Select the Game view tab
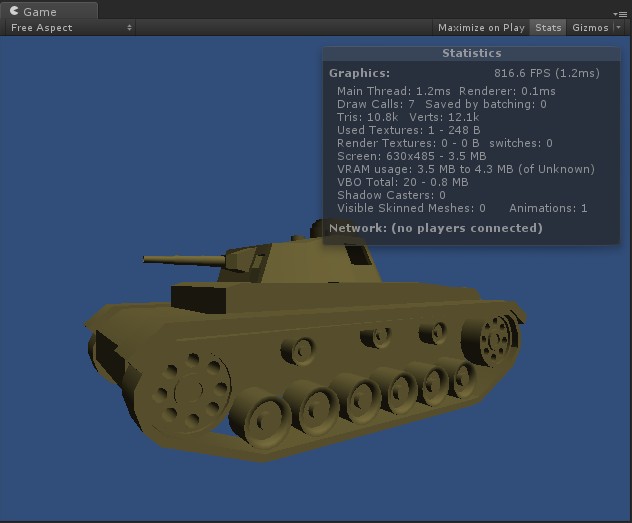Image resolution: width=632 pixels, height=523 pixels. 48,11
